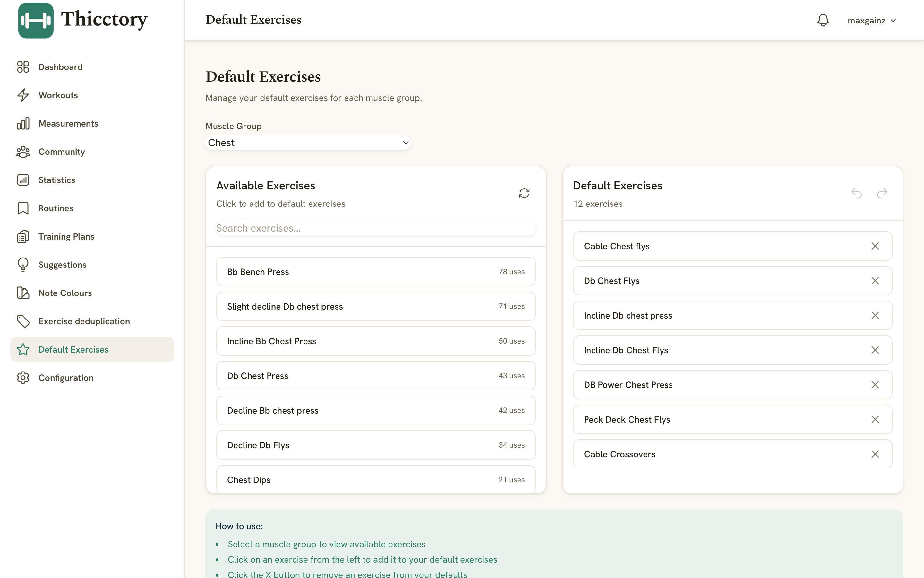Add Bb Bench Press to defaults

[376, 272]
